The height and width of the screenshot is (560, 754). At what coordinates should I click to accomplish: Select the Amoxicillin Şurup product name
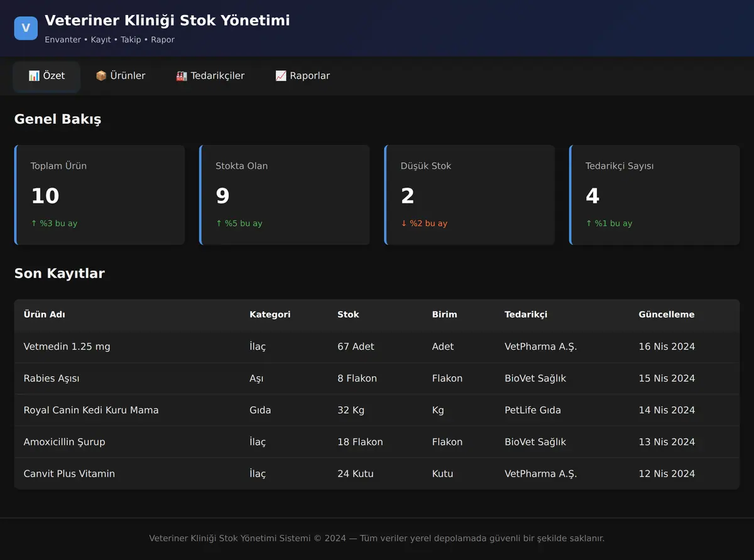[64, 442]
